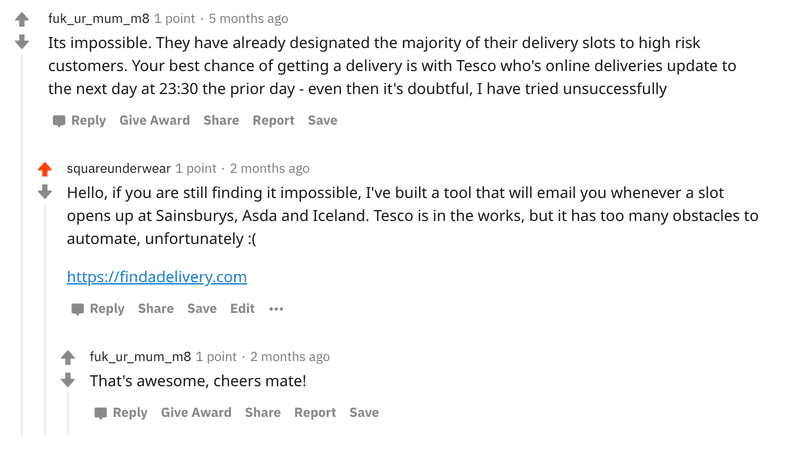Save the squareunderwear comment

202,308
